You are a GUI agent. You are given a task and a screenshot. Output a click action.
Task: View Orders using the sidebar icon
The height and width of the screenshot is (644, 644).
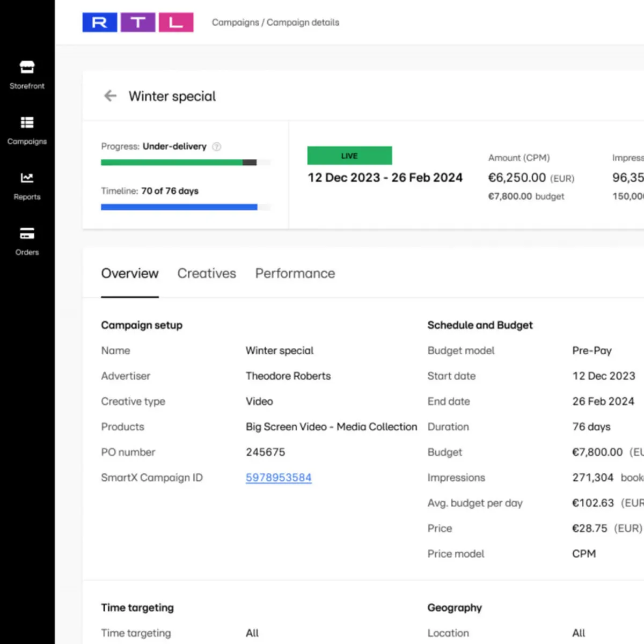27,241
